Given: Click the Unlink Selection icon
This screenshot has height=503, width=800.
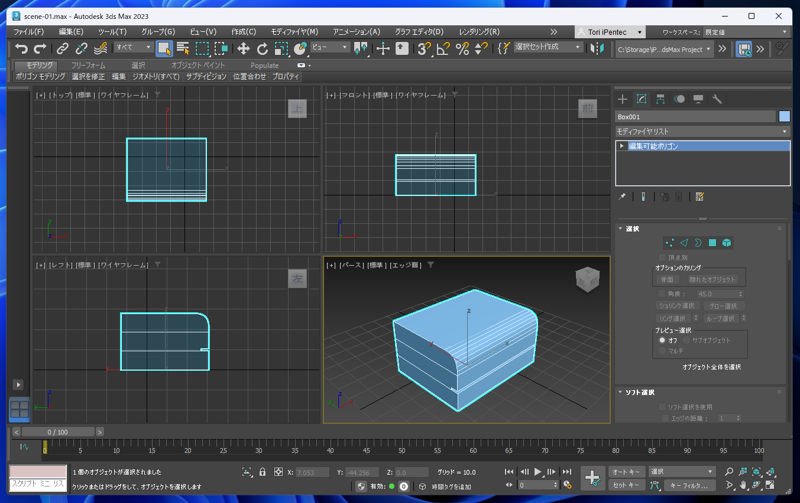Looking at the screenshot, I should pos(81,49).
